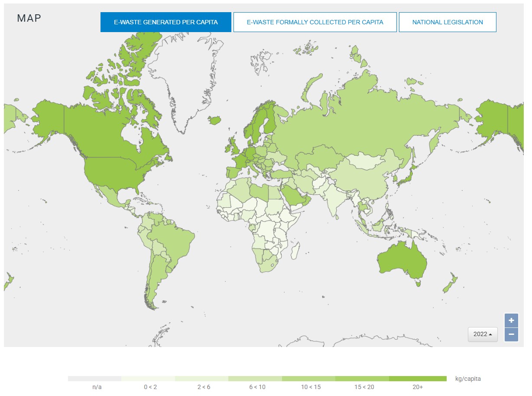Click the 0 < 2 legend swatch
The image size is (532, 396).
(x=148, y=379)
